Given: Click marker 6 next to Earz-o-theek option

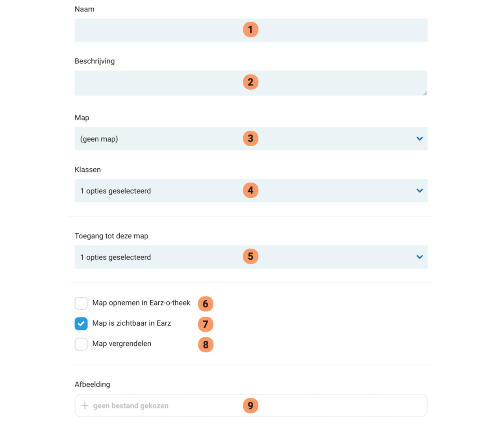Looking at the screenshot, I should [x=205, y=304].
